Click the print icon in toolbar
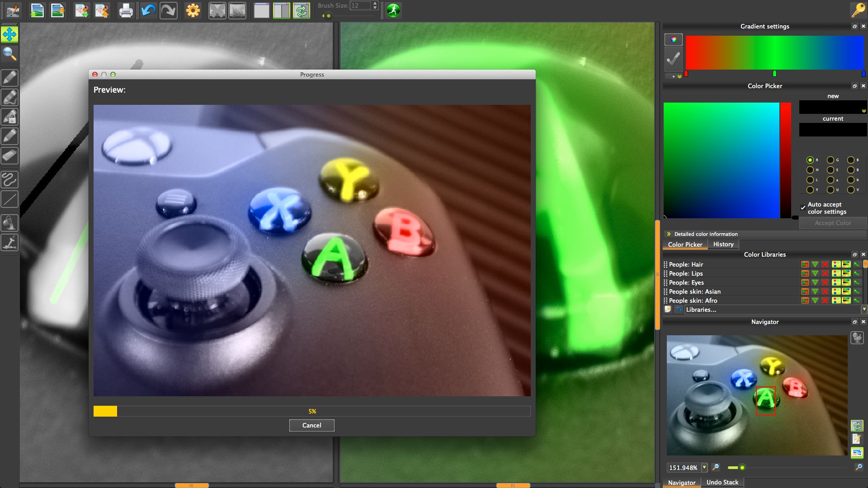868x488 pixels. [126, 10]
